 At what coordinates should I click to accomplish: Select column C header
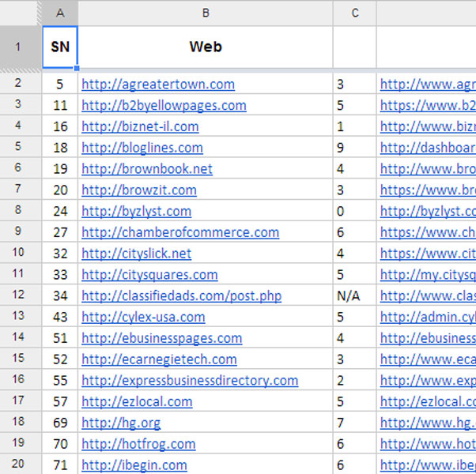[354, 13]
